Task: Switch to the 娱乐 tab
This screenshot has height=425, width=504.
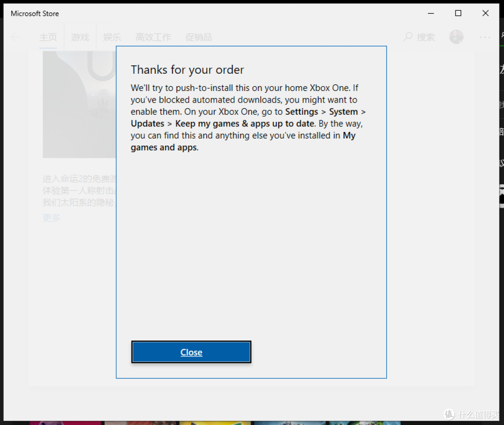Action: click(x=112, y=37)
